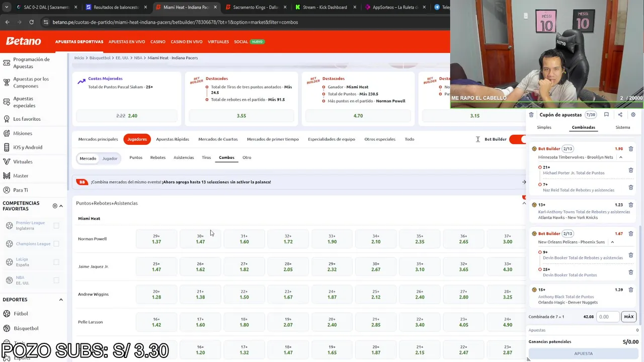Click the Básquetbol ball icon under Deportes
The width and height of the screenshot is (644, 362).
click(x=7, y=328)
